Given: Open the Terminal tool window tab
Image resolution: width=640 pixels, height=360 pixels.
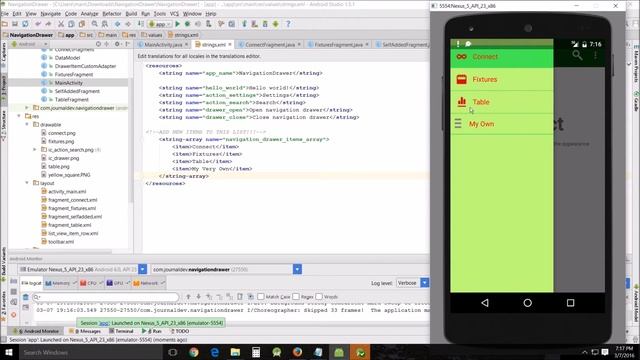Looking at the screenshot, I should click(121, 331).
